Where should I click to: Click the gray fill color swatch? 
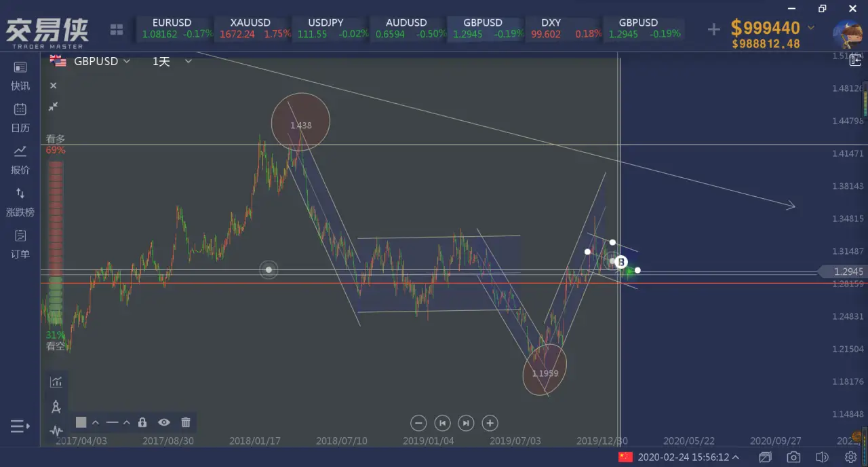81,422
